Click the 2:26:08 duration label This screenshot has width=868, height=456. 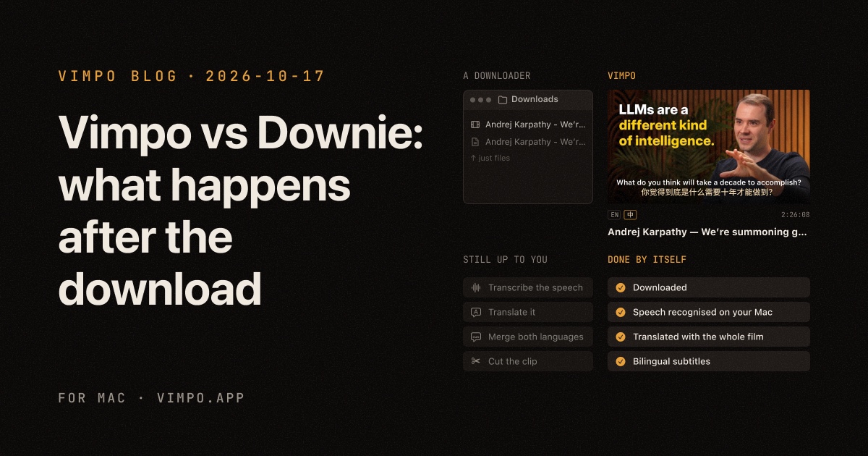796,215
